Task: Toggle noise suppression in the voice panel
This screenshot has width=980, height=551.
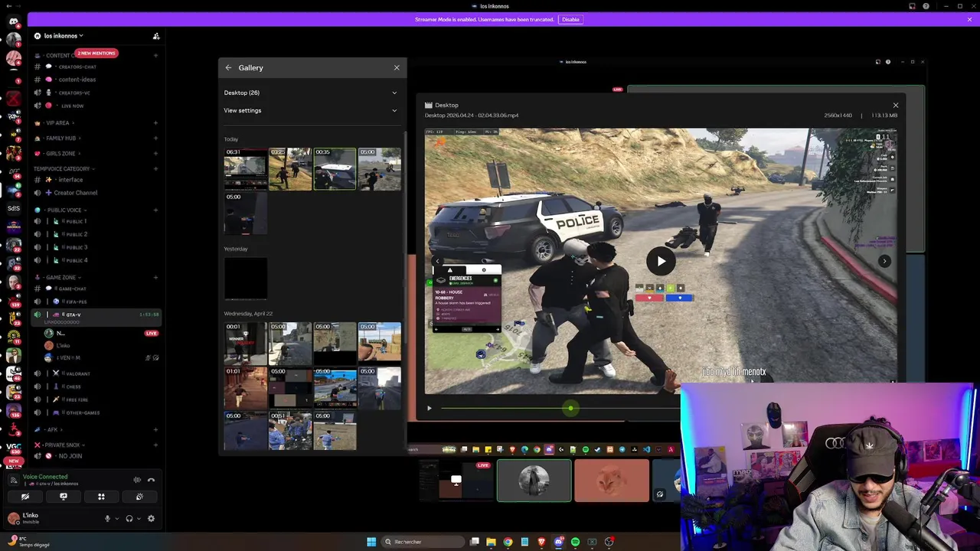Action: coord(137,480)
